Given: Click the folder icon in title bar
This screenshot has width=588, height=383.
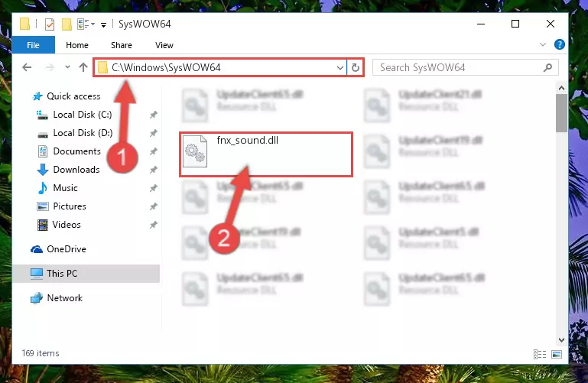Looking at the screenshot, I should (x=24, y=24).
